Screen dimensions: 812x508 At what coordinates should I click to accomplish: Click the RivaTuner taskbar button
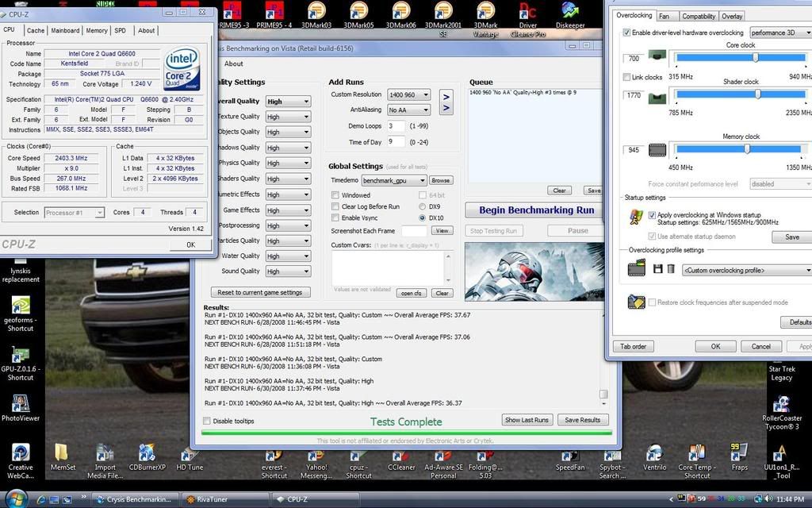(x=224, y=499)
